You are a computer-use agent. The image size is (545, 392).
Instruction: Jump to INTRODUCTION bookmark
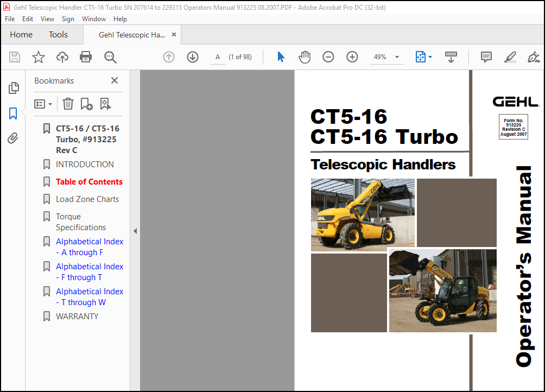coord(85,165)
